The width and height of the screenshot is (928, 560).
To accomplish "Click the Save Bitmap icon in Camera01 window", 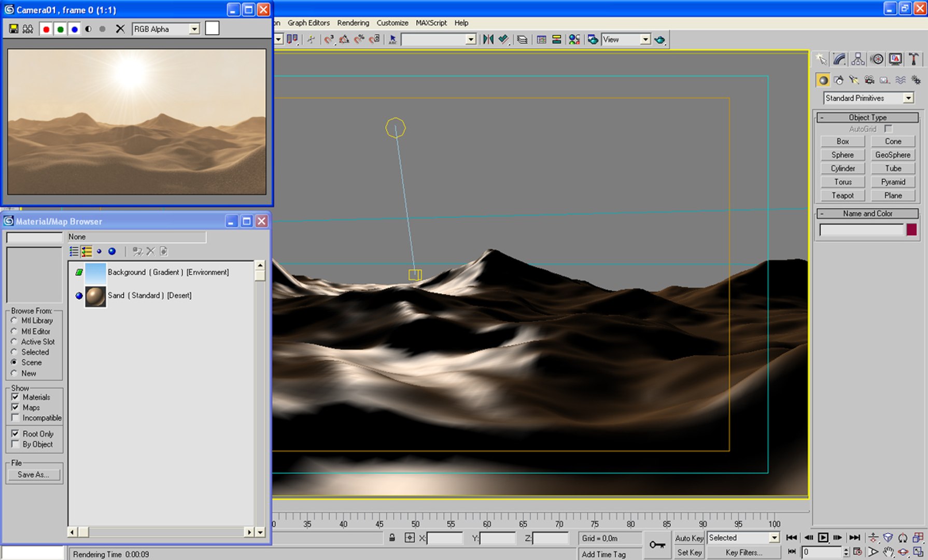I will [x=14, y=29].
